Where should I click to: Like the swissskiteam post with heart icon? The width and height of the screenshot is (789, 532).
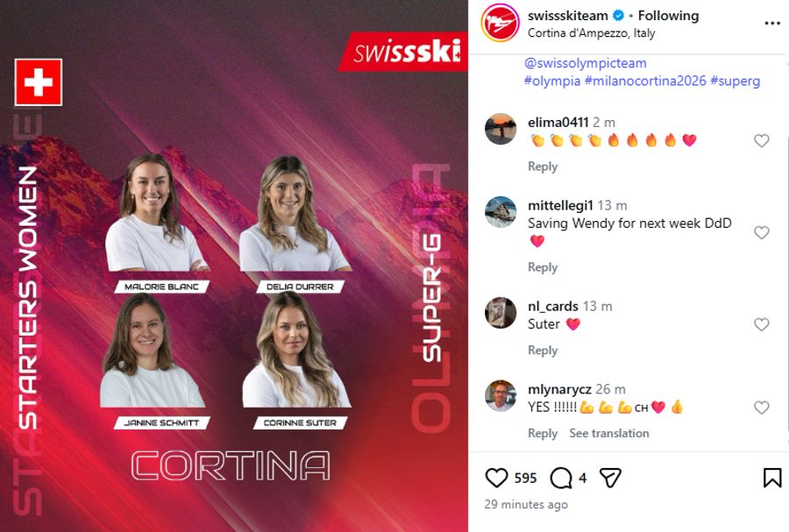[496, 477]
